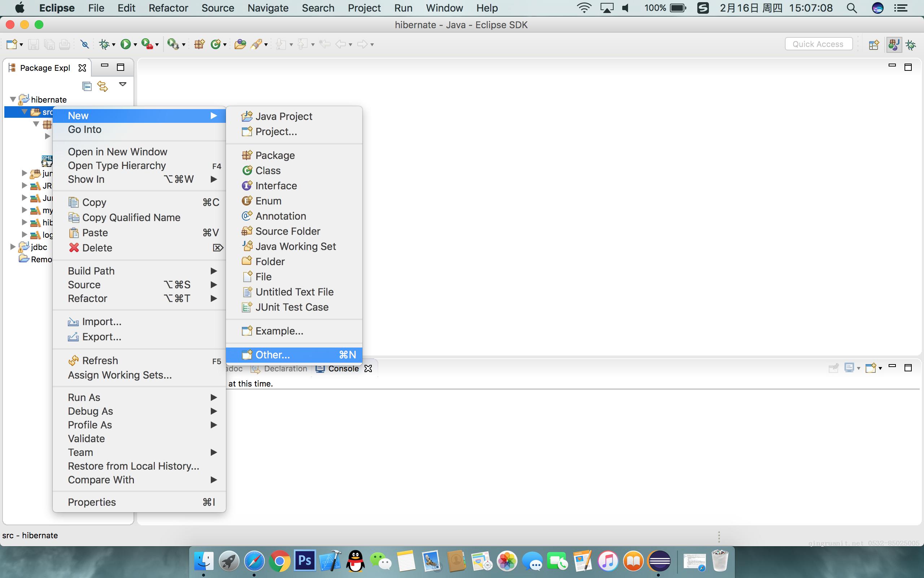924x578 pixels.
Task: Choose Example... from the New submenu
Action: pyautogui.click(x=294, y=331)
